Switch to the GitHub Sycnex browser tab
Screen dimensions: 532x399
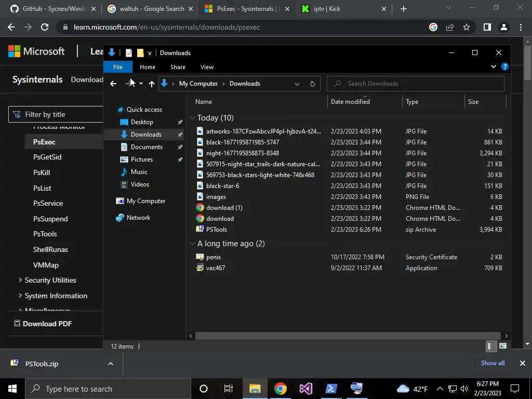point(54,9)
